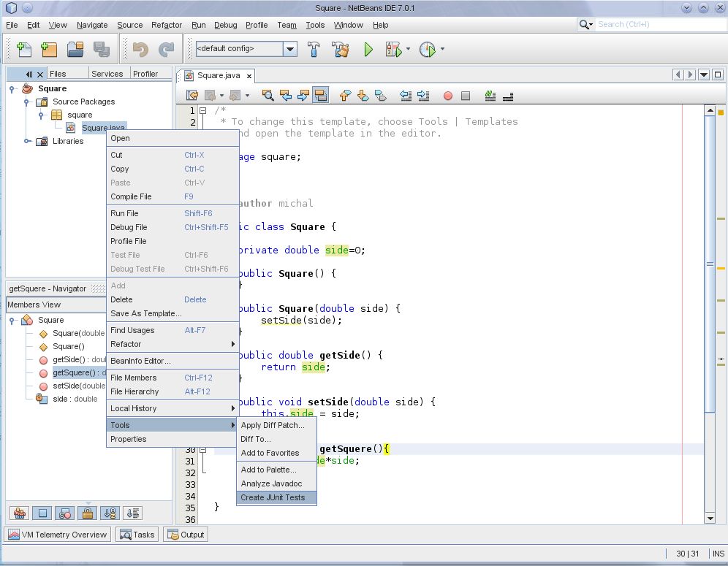Stop macro recording square icon
The height and width of the screenshot is (566, 728).
click(465, 96)
